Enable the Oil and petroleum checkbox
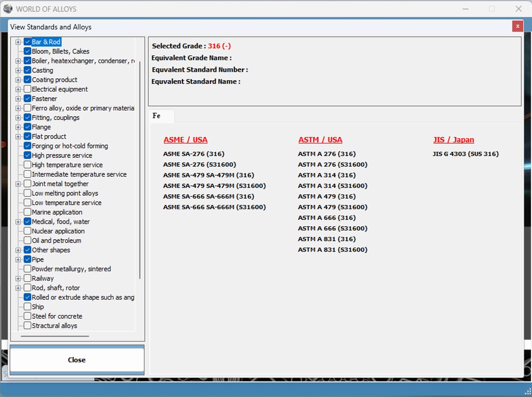The height and width of the screenshot is (397, 532). pos(27,240)
